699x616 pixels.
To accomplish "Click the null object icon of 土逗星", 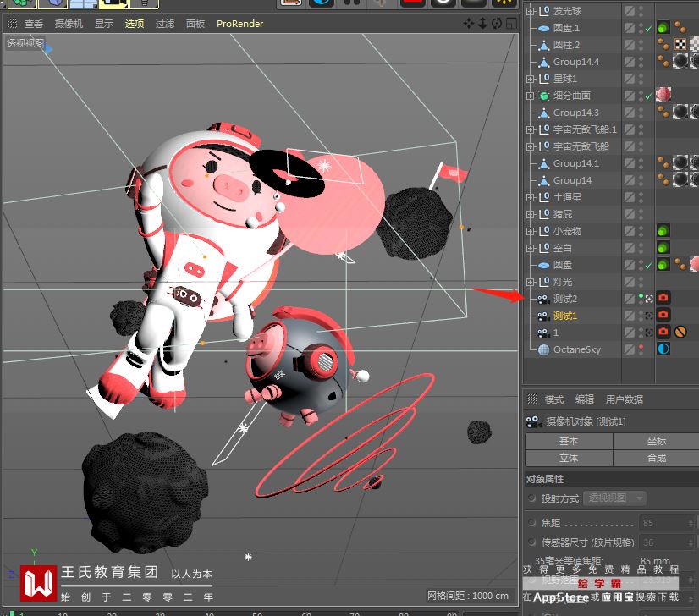I will 543,196.
